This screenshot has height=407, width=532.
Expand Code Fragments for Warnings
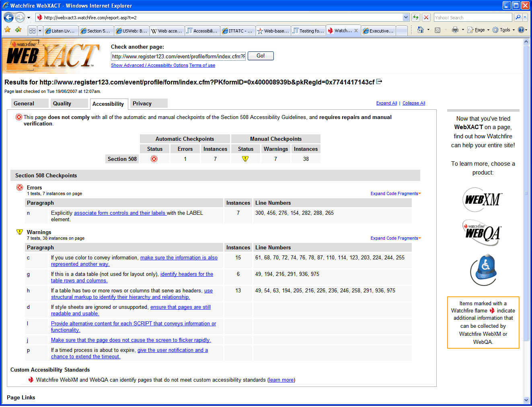click(396, 238)
